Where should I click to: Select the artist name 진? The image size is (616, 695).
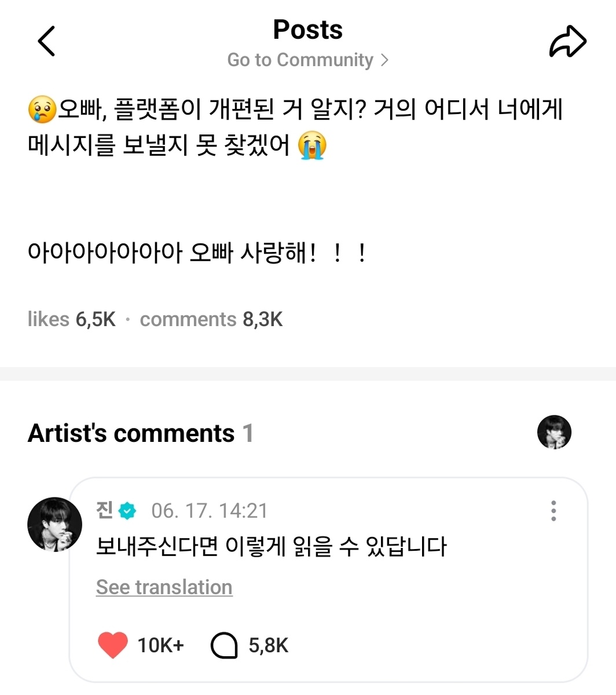coord(105,510)
